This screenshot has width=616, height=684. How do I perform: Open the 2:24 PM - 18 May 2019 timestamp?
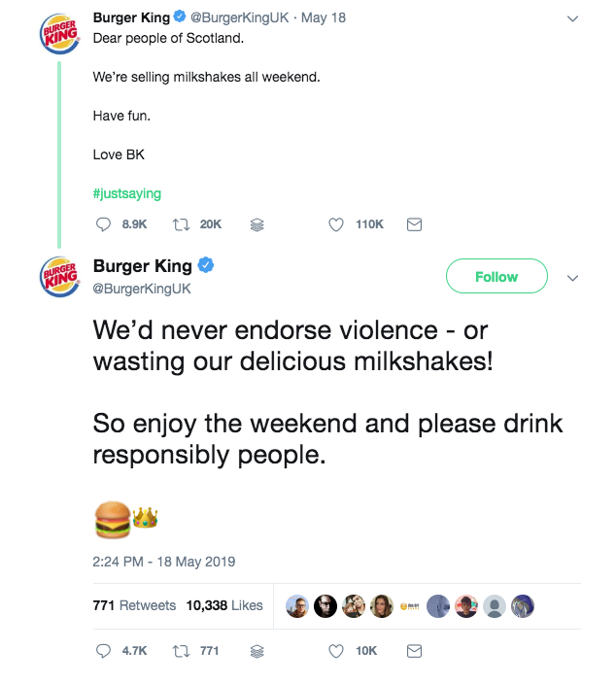pyautogui.click(x=164, y=562)
